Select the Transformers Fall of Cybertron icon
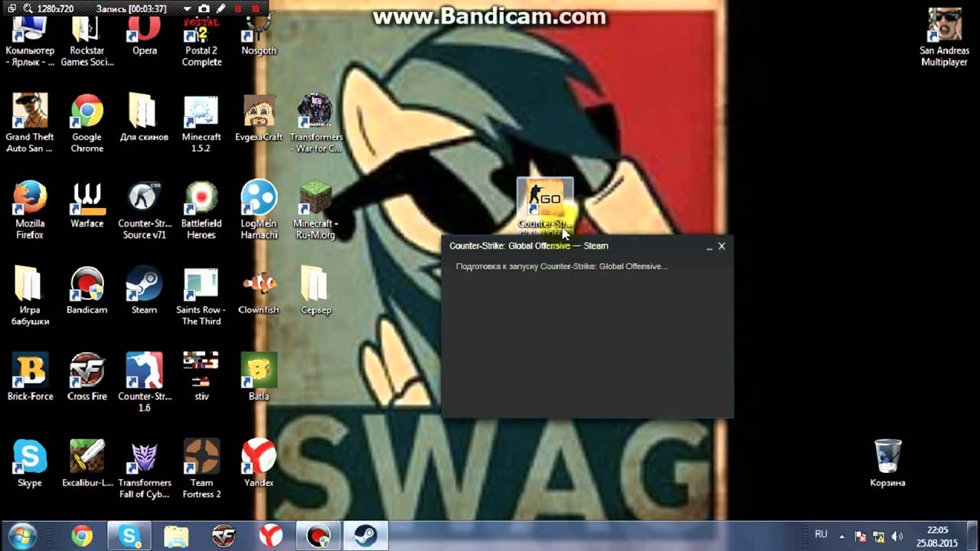 pos(144,469)
